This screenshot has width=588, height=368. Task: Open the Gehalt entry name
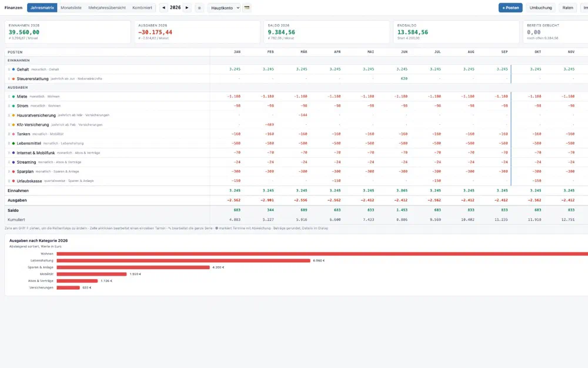(x=22, y=69)
